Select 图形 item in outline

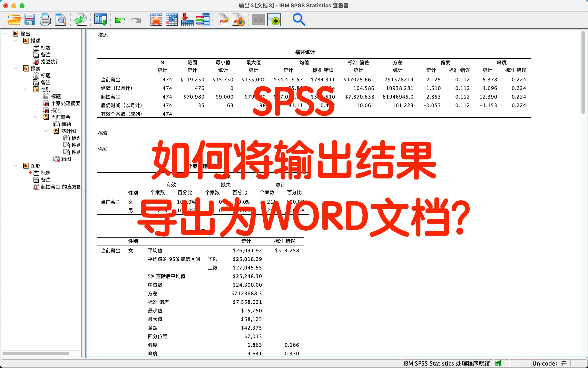(32, 166)
